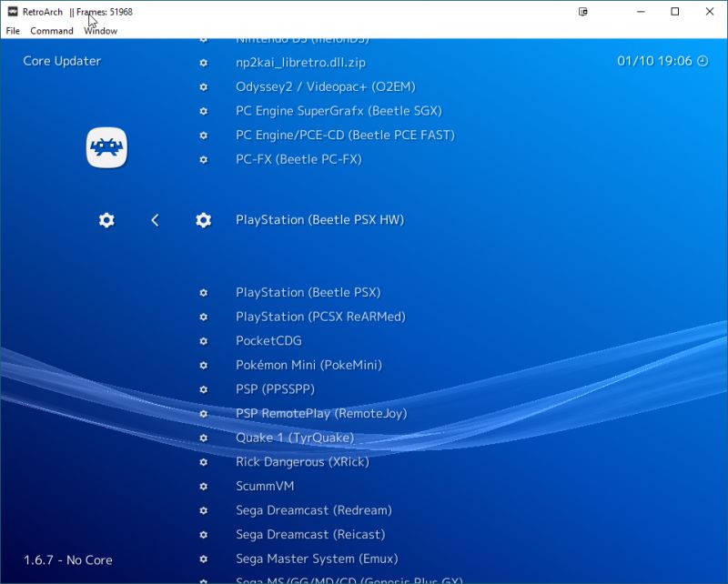728x584 pixels.
Task: Click the gear next to Rick Dangerous (XRick)
Action: coord(202,462)
